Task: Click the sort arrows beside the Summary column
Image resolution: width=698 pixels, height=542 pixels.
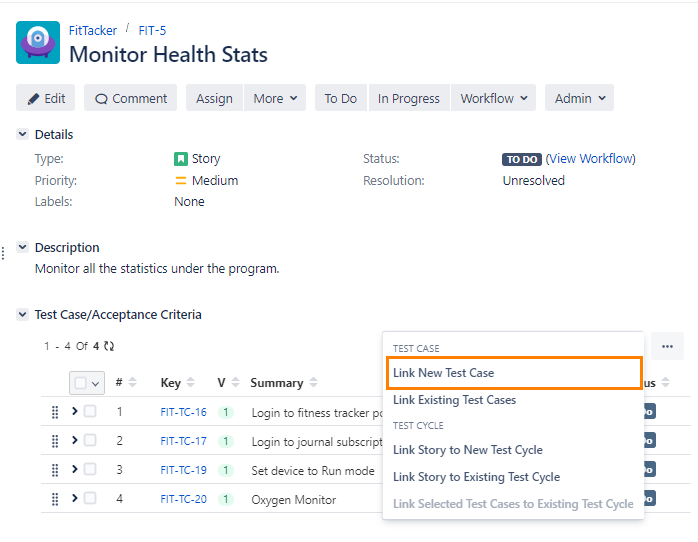Action: pos(313,382)
